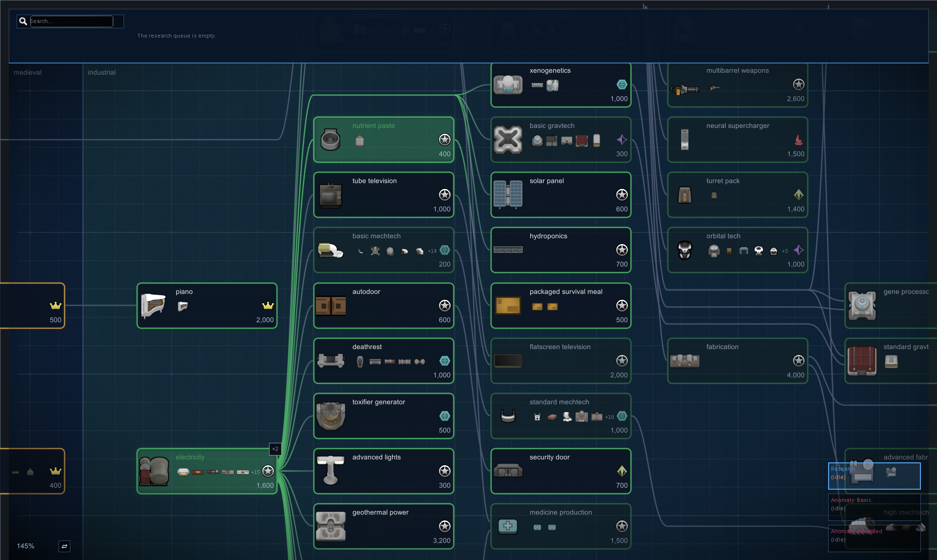Image resolution: width=937 pixels, height=560 pixels.
Task: Click the geothermal power generator icon
Action: tap(331, 526)
